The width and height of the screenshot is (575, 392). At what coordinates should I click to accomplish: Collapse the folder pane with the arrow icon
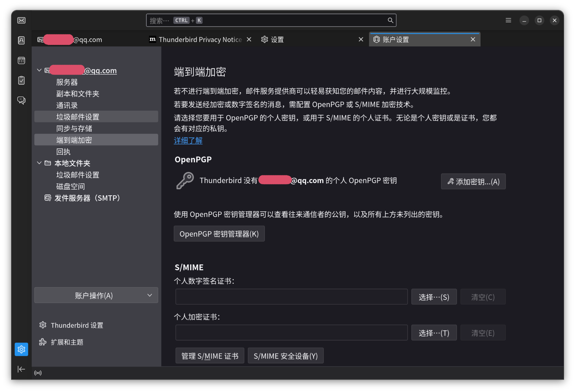tap(21, 369)
